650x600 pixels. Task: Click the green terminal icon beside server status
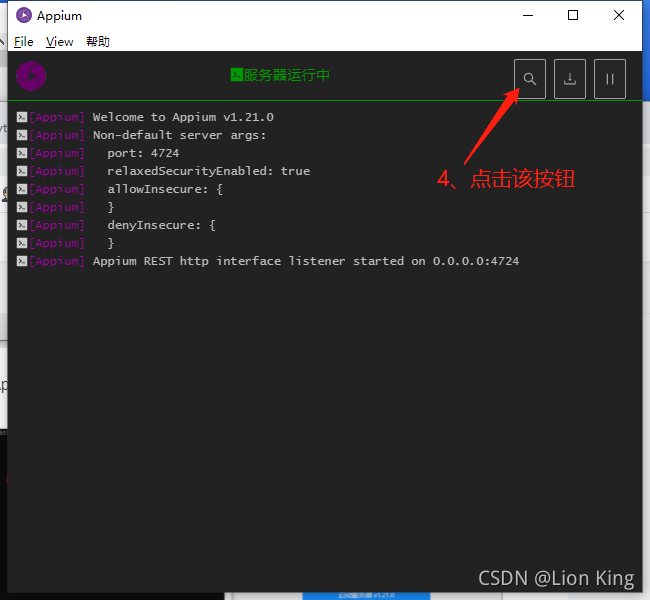(x=237, y=75)
